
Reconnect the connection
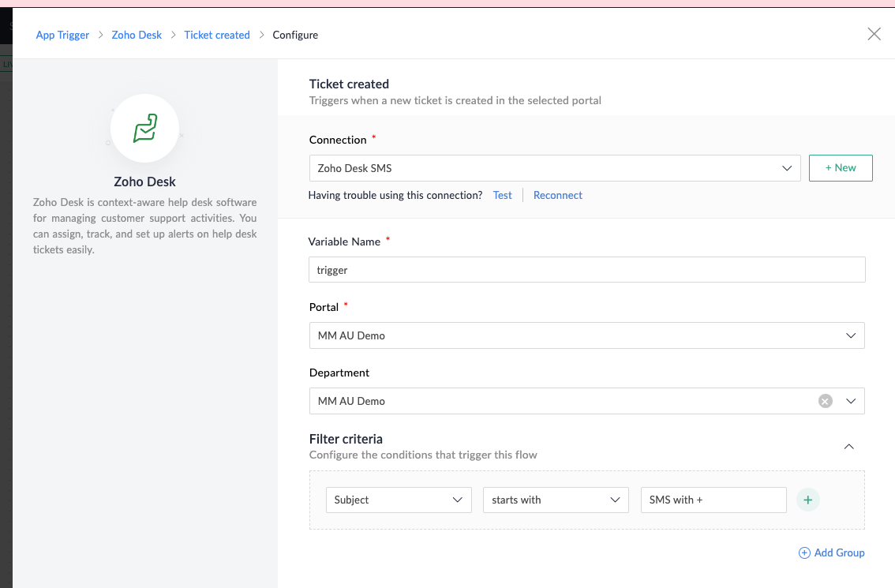click(x=558, y=195)
